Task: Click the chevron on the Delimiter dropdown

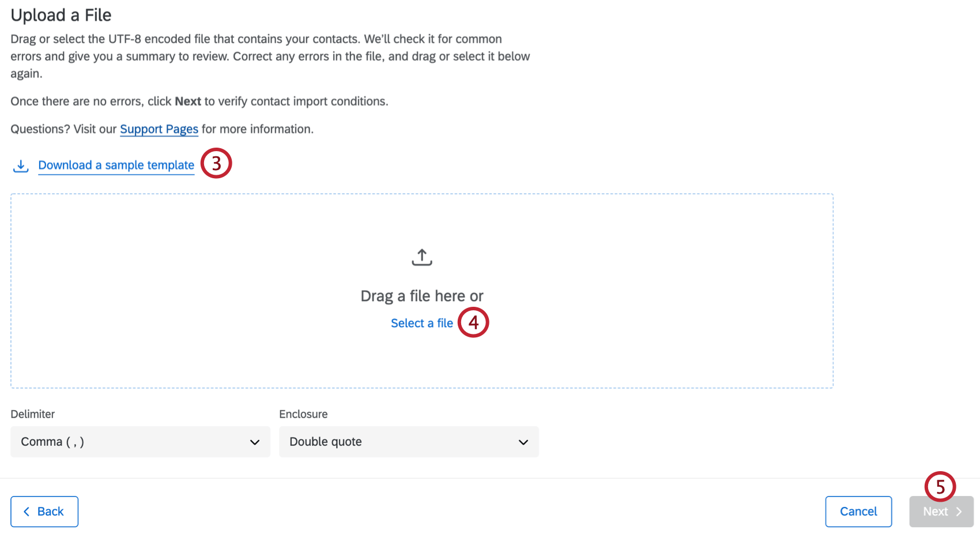Action: point(254,442)
